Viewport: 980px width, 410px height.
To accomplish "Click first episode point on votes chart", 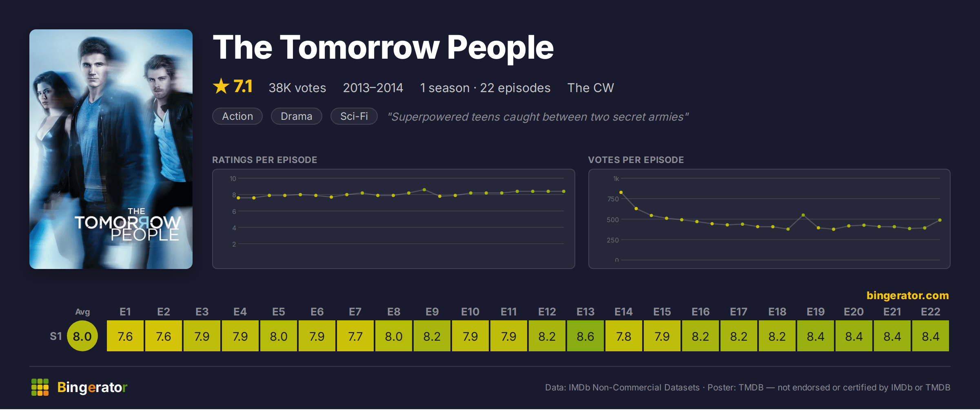I will 621,192.
